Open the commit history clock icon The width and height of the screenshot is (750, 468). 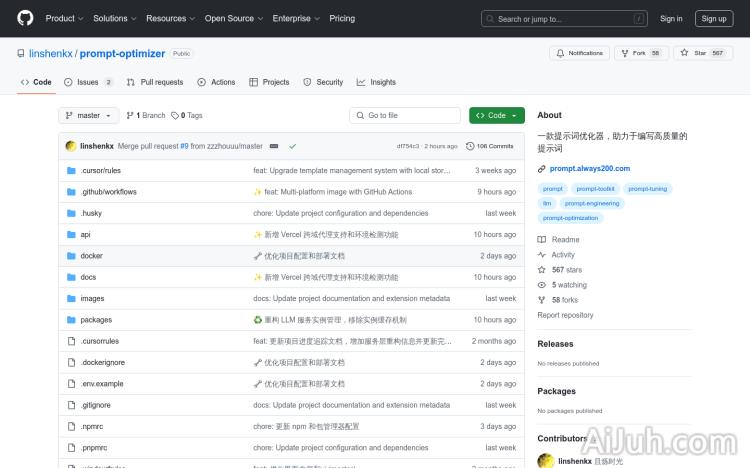point(470,146)
